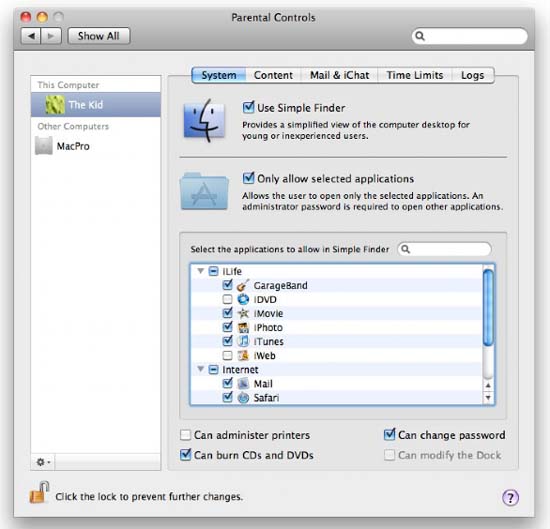This screenshot has height=529, width=550.
Task: Click the iPhoto app icon
Action: [x=243, y=327]
